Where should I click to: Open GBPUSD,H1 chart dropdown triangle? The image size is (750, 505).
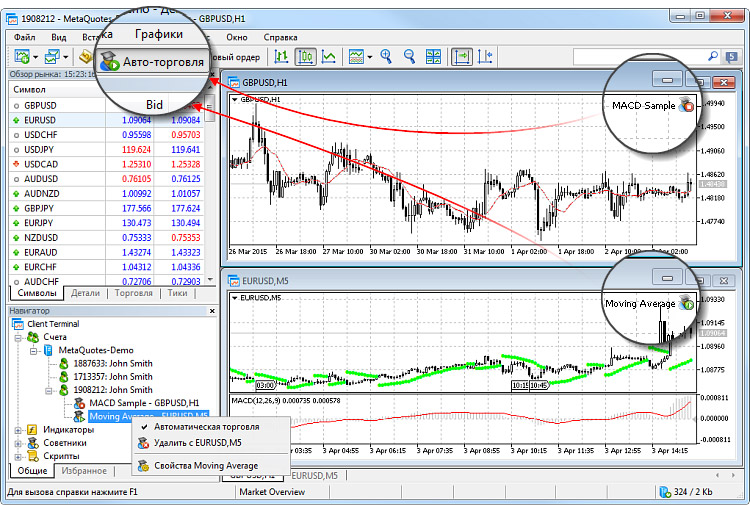click(x=234, y=99)
